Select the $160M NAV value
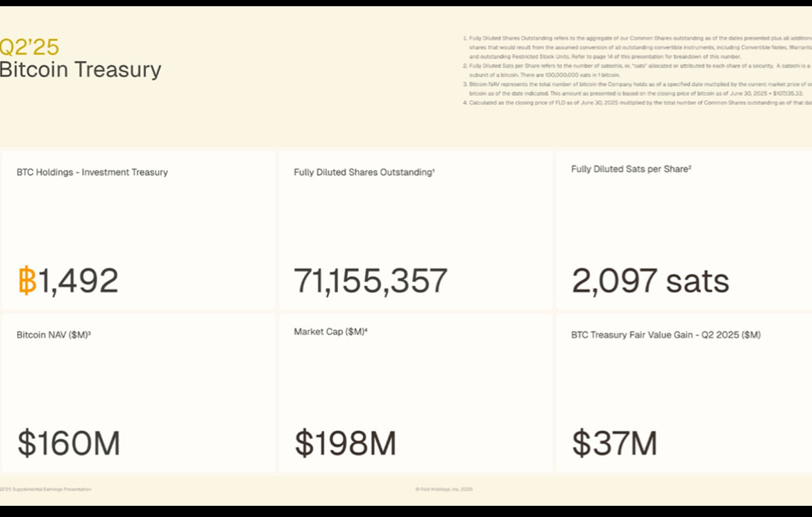Viewport: 812px width, 517px height. [69, 443]
